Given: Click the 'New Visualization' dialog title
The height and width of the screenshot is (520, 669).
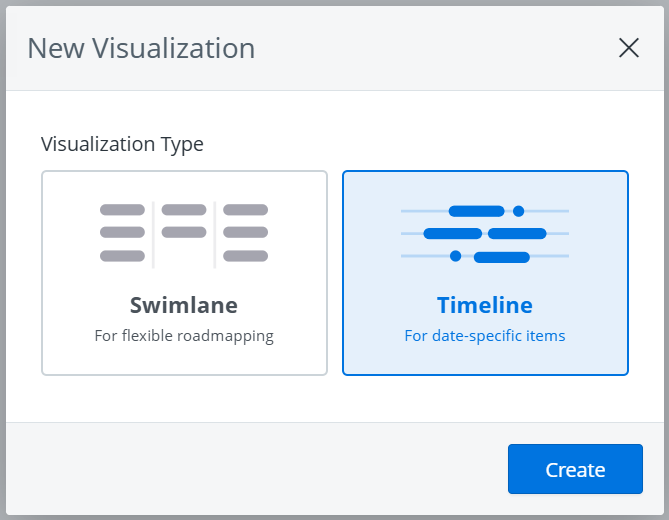Looking at the screenshot, I should pyautogui.click(x=141, y=48).
